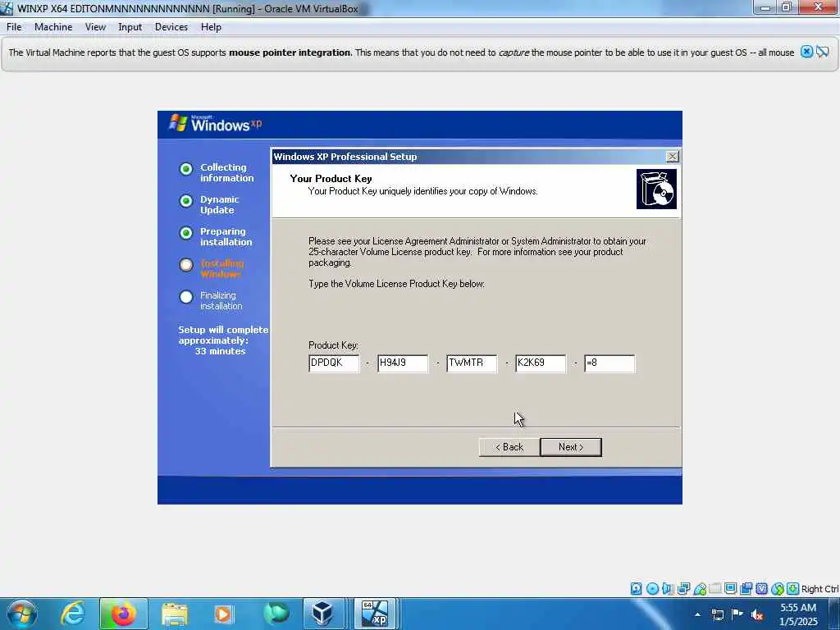Click the display status icon

coord(730,589)
